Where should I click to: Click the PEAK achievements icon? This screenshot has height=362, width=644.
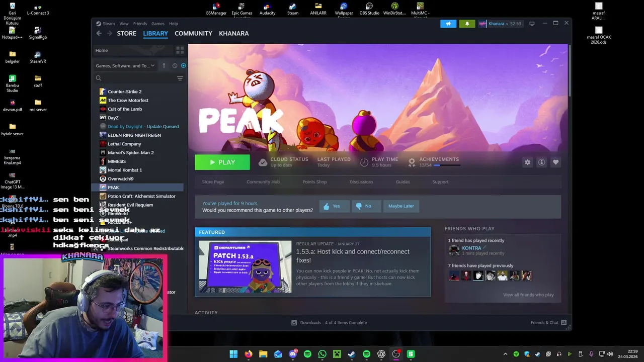412,162
